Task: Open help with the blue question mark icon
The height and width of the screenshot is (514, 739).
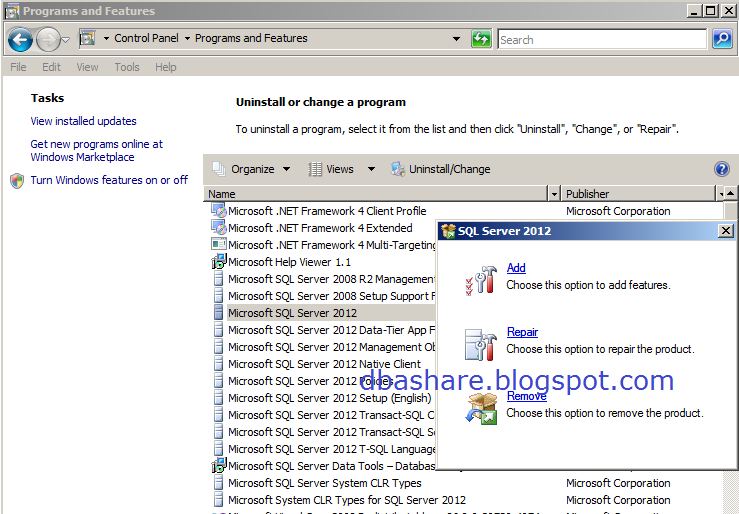Action: click(x=722, y=169)
